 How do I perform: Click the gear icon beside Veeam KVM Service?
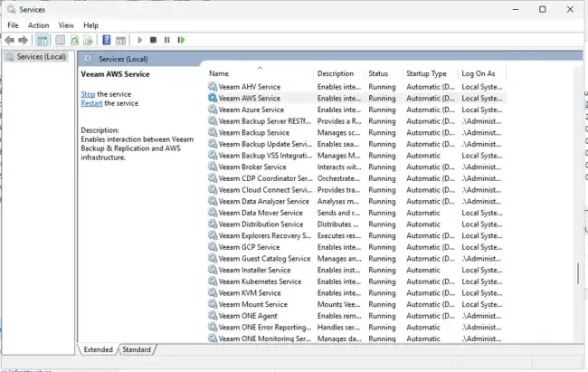click(213, 292)
